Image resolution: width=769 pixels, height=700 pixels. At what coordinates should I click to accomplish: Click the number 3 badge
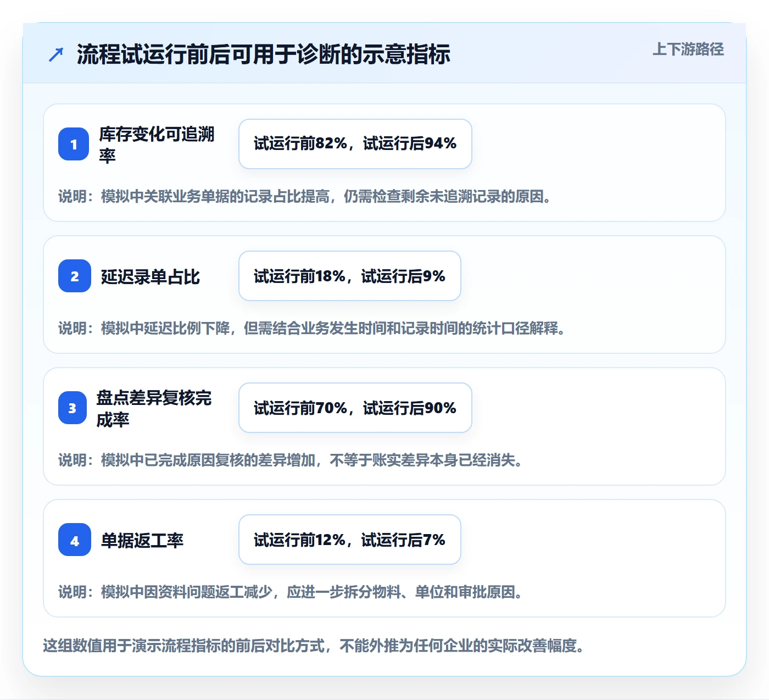tap(73, 408)
